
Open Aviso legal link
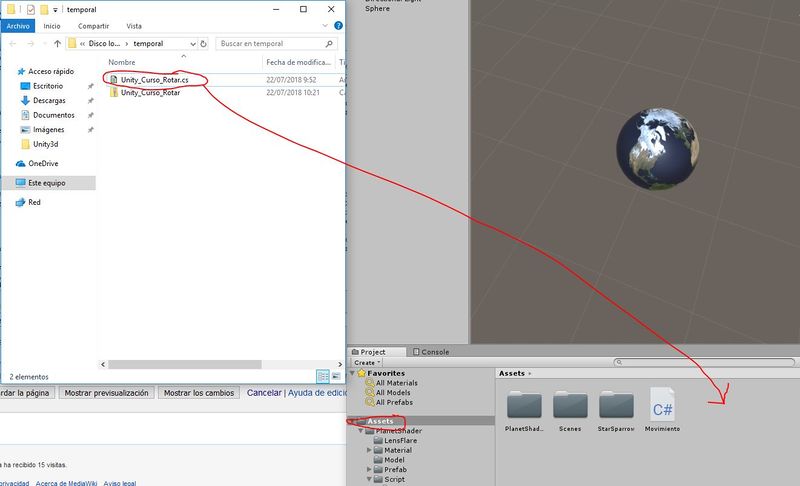click(x=119, y=483)
